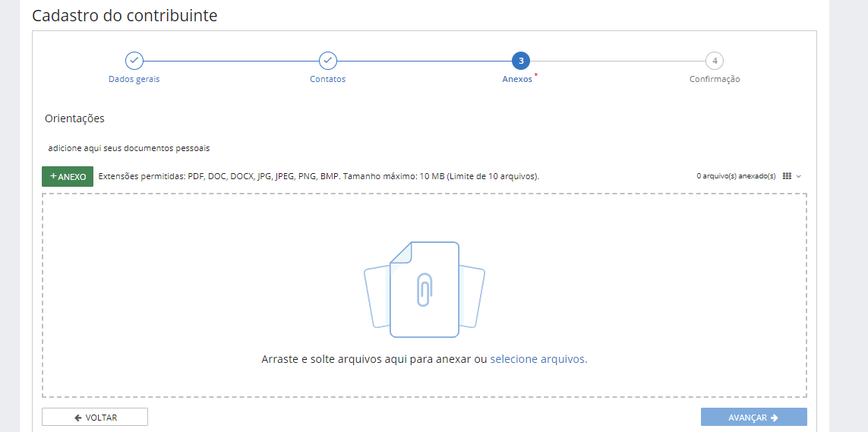Click the '0 arquivo(s) anexado(s)' counter
The image size is (868, 432).
click(736, 176)
